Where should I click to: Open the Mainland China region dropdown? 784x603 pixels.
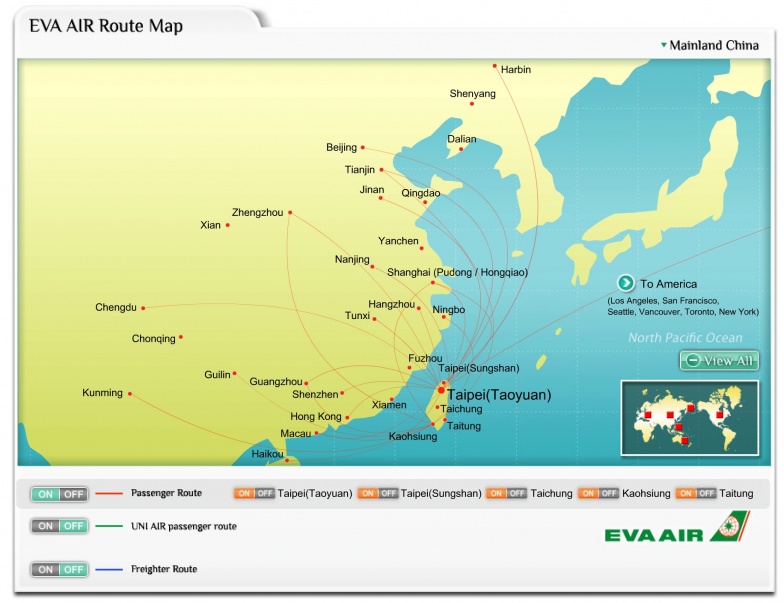710,46
